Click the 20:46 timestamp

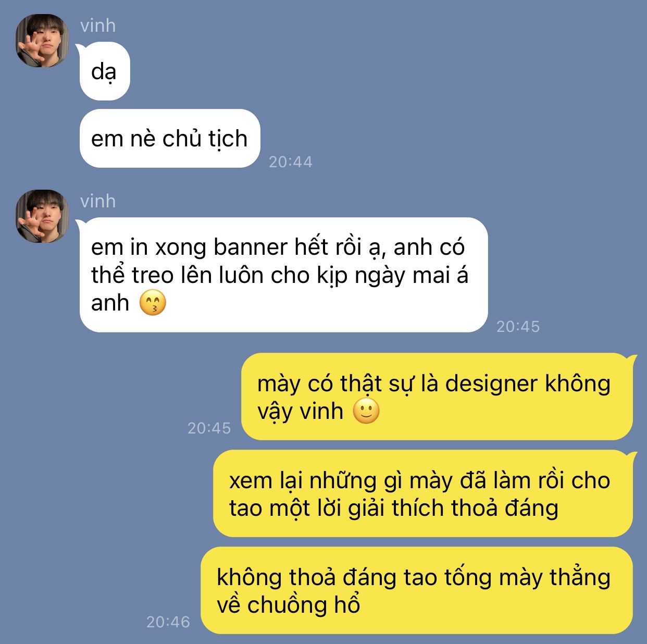coord(168,622)
